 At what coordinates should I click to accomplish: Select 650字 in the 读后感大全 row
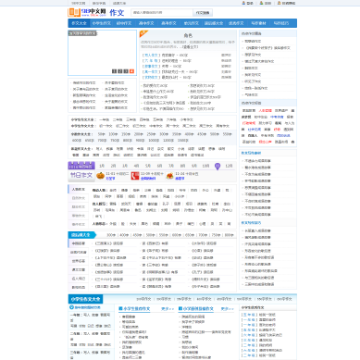(x=190, y=235)
